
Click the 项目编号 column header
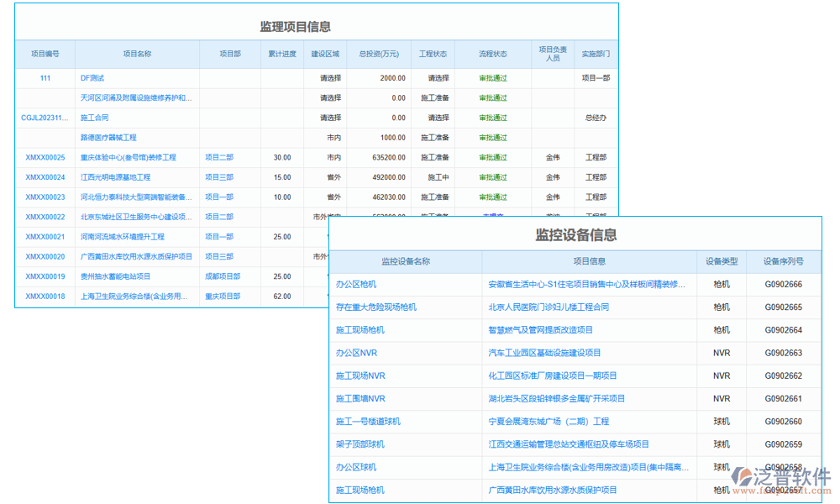(45, 53)
